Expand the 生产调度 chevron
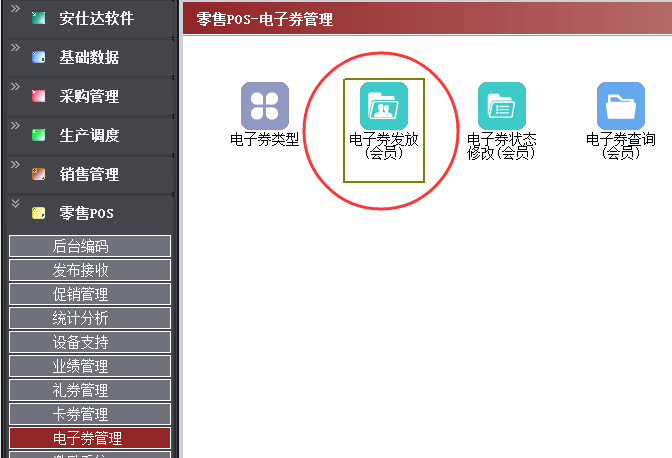 15,126
